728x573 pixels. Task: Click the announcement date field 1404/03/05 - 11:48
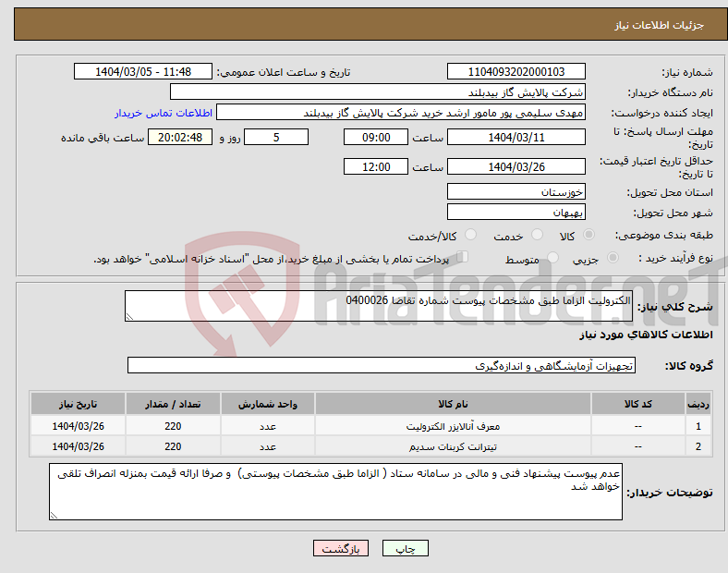[143, 71]
